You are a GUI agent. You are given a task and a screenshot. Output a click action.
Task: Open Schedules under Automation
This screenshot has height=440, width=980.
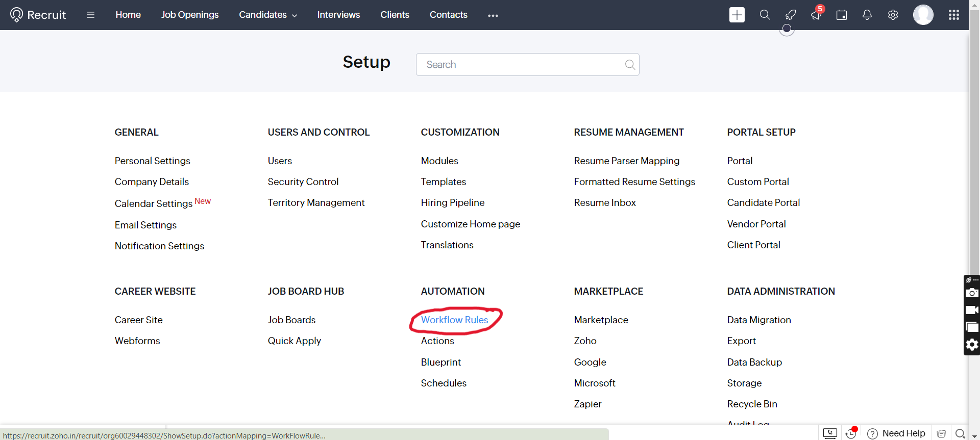tap(444, 383)
